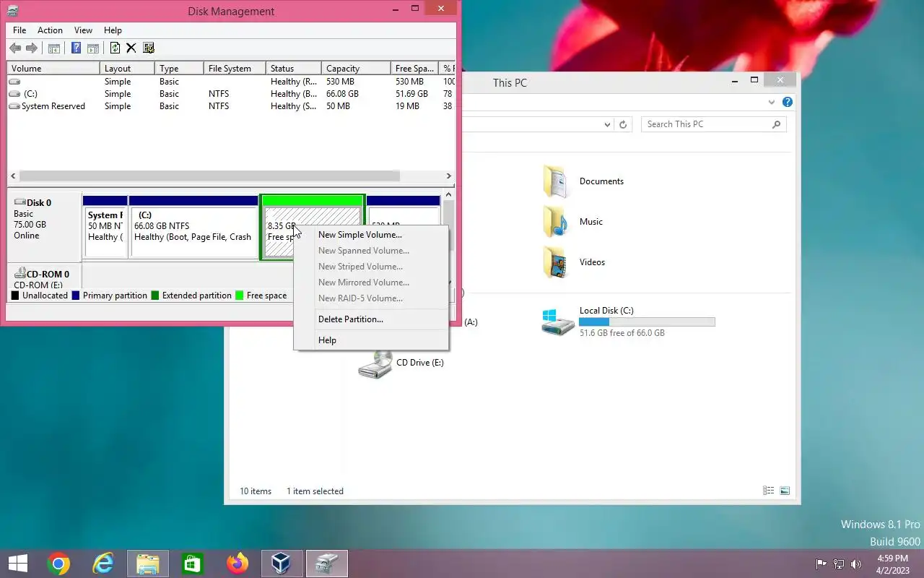The height and width of the screenshot is (578, 924).
Task: Select the CD-ROM 0 label block
Action: [x=45, y=277]
